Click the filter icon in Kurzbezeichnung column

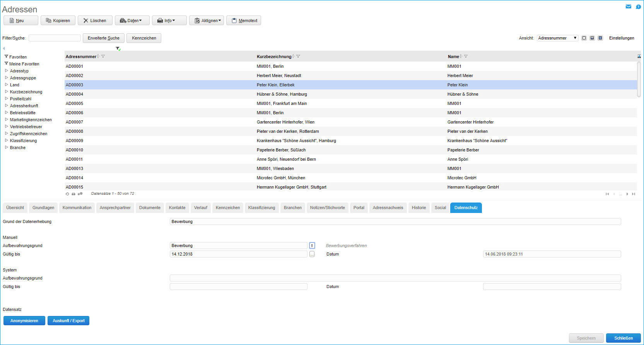coord(298,57)
